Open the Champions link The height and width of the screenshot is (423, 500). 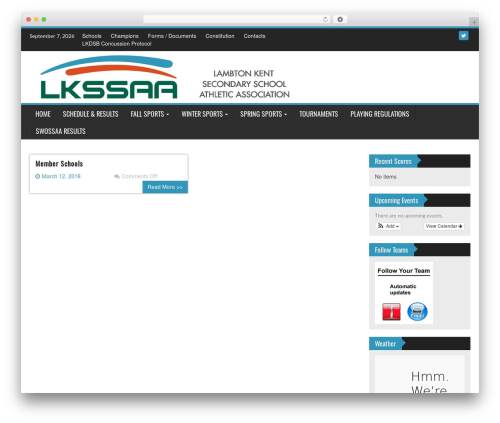(x=125, y=36)
